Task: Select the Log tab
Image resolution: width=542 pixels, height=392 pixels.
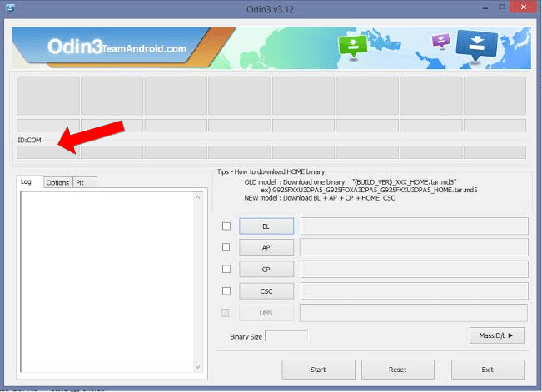Action: tap(27, 181)
